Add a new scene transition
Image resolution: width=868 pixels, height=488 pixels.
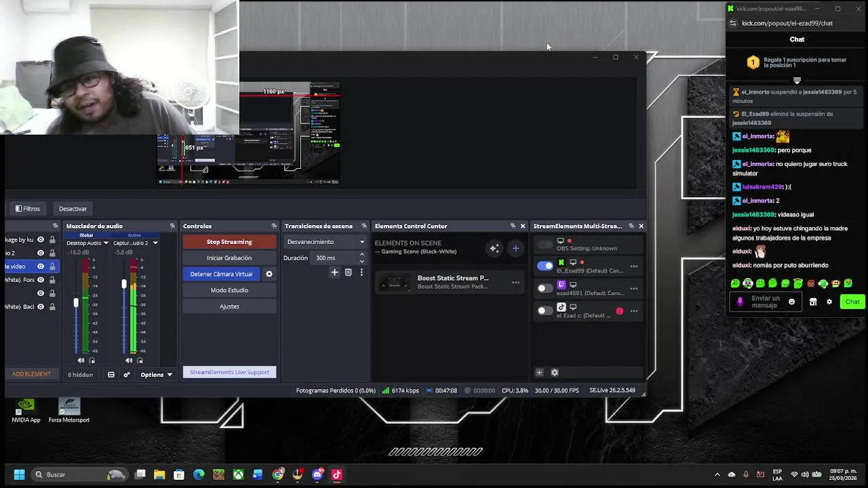point(334,272)
